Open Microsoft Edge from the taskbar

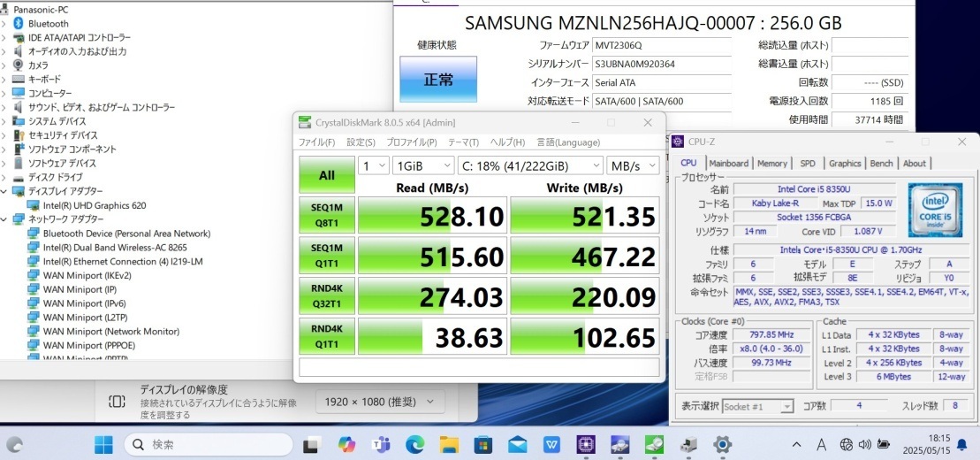point(414,445)
